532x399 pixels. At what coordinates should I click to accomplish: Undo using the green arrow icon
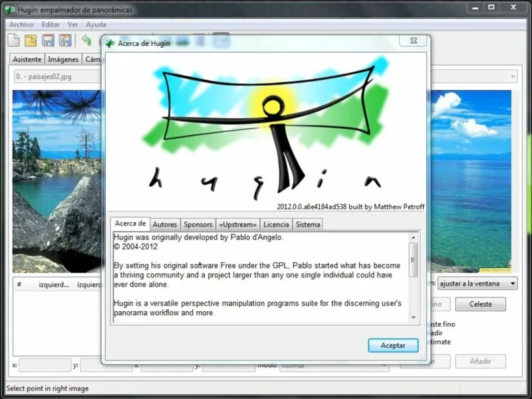(86, 41)
